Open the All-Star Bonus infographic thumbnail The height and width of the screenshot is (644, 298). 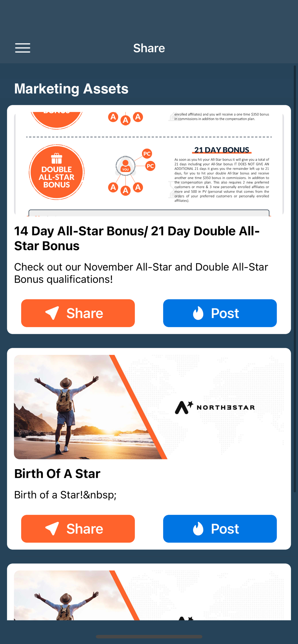[149, 164]
